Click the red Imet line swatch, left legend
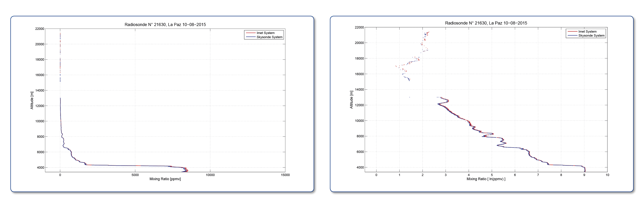This screenshot has height=208, width=644. [x=251, y=33]
